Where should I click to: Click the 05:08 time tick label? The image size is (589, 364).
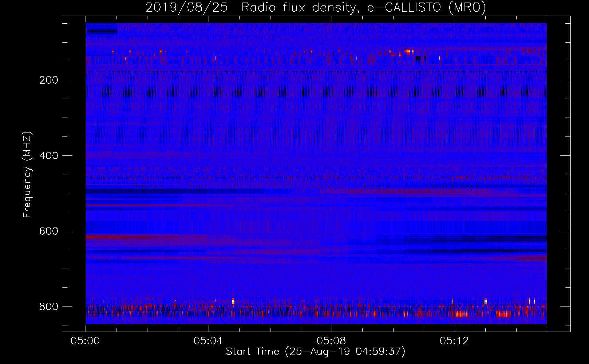[331, 341]
